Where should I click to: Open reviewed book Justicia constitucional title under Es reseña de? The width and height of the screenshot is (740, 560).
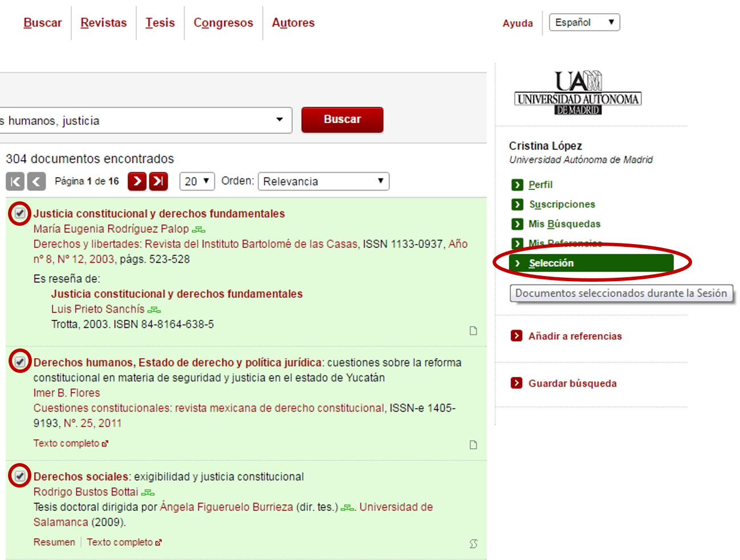click(177, 294)
